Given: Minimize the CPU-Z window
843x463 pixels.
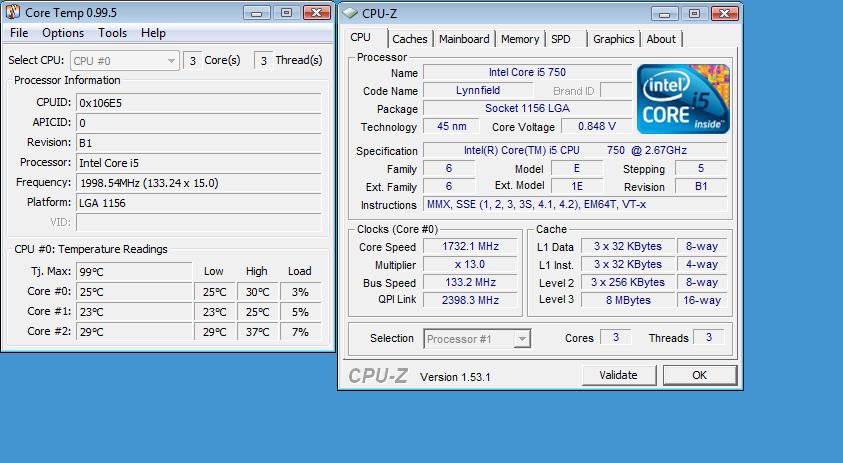Looking at the screenshot, I should pyautogui.click(x=665, y=13).
